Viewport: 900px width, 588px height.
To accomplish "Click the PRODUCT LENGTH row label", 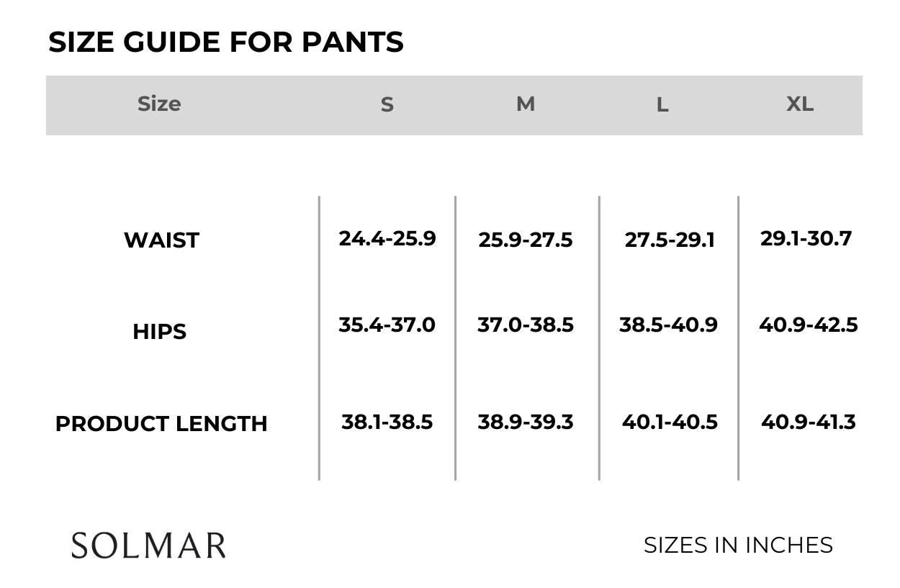I will click(x=161, y=424).
